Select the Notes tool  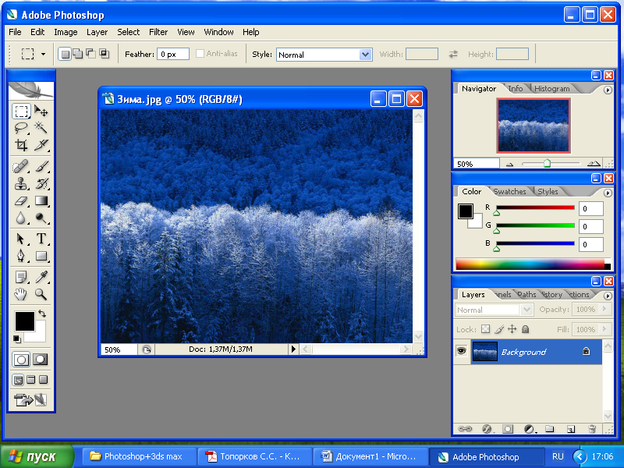click(21, 277)
